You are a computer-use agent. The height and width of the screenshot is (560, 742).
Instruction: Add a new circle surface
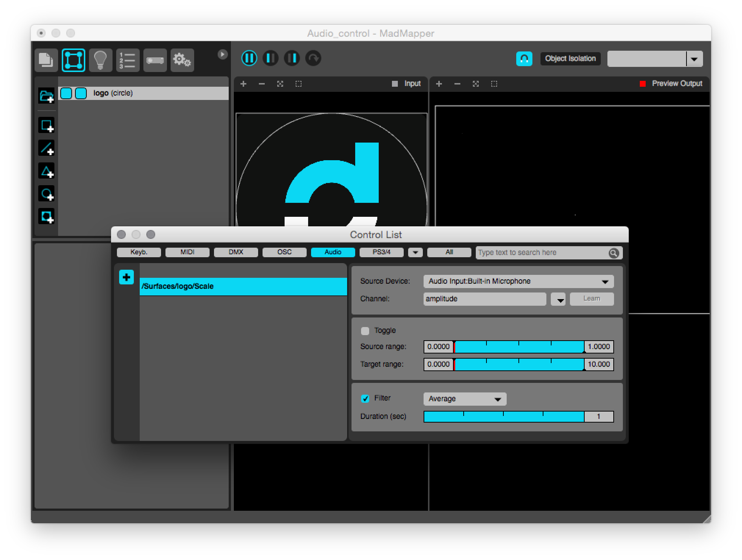click(x=47, y=194)
